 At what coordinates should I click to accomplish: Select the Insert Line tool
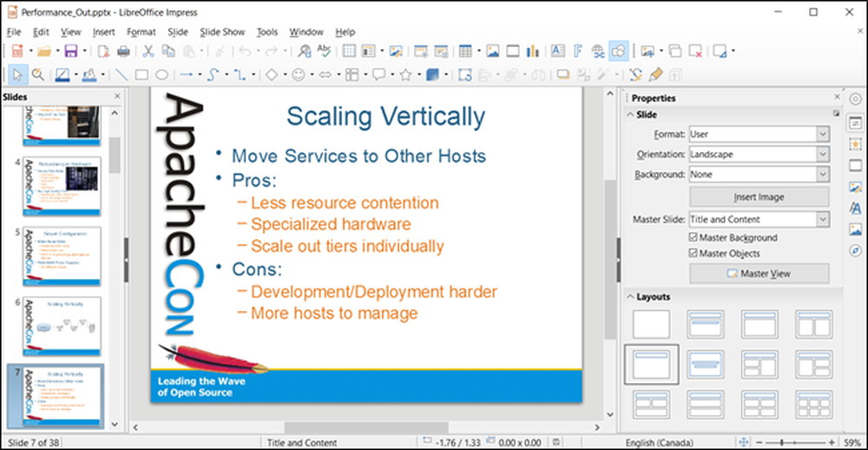[122, 75]
